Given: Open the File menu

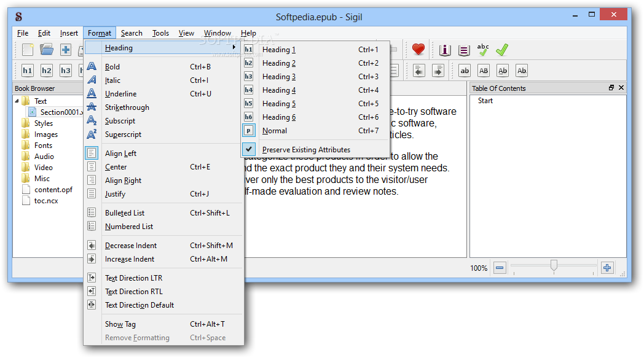Looking at the screenshot, I should tap(23, 33).
